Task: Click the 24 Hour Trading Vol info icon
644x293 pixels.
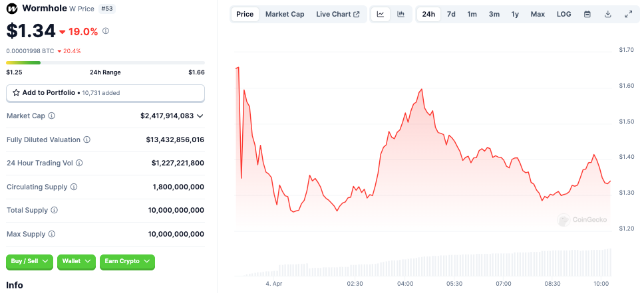Action: point(79,163)
